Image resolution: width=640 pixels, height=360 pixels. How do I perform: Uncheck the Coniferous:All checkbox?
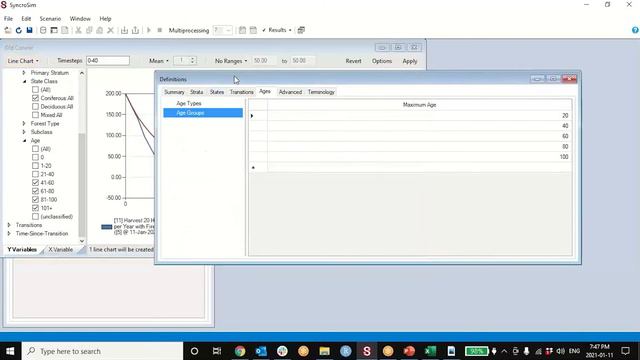(x=36, y=98)
